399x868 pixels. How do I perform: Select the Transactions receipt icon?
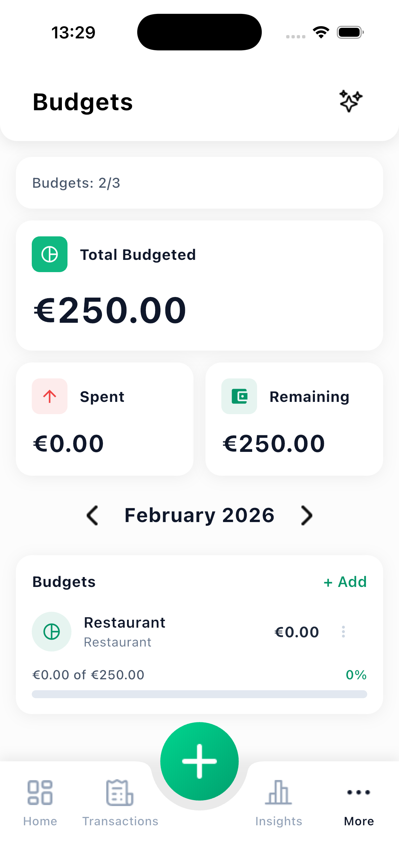click(x=120, y=793)
